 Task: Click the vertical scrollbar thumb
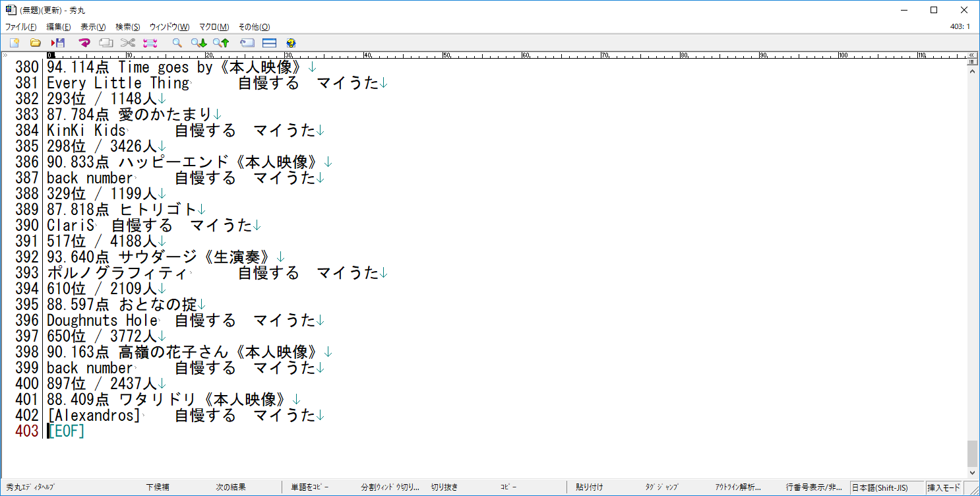click(972, 453)
